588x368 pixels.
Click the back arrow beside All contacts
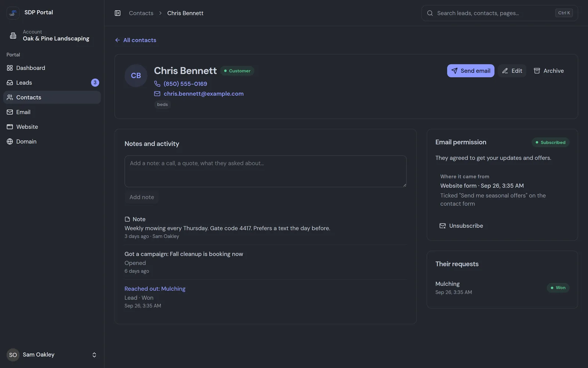coord(118,40)
